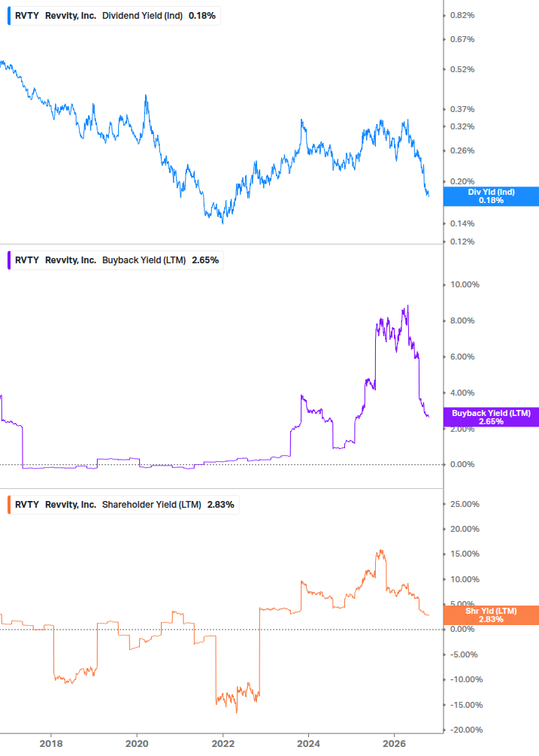Click the Dividend Yield (Ind) legend label
The width and height of the screenshot is (539, 756).
142,16
